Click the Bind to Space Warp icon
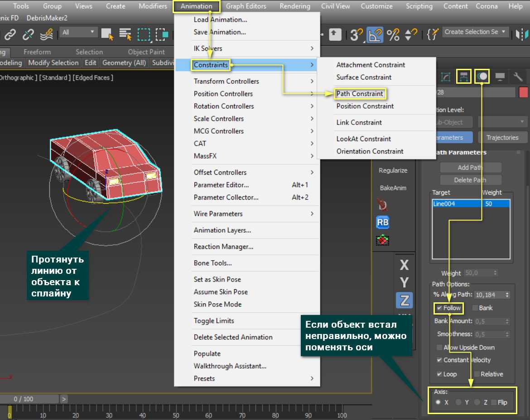The height and width of the screenshot is (420, 530). pos(46,34)
